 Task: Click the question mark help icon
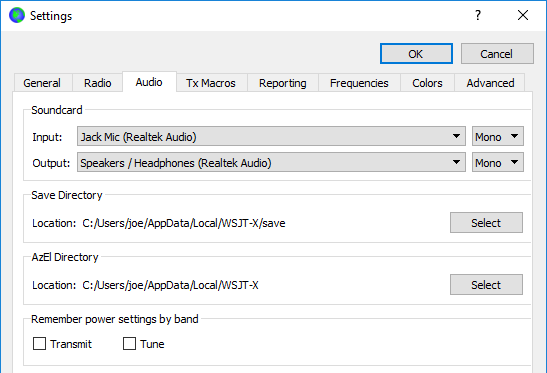tap(478, 15)
